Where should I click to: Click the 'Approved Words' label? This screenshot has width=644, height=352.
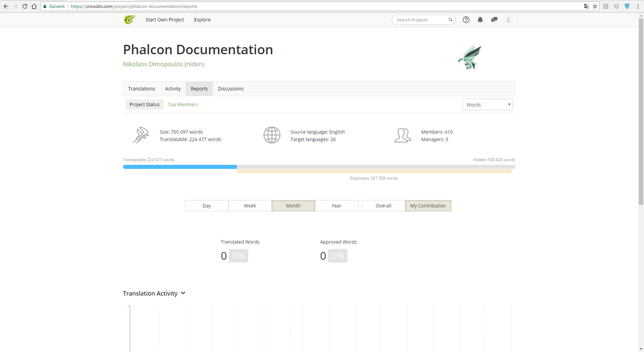[338, 242]
